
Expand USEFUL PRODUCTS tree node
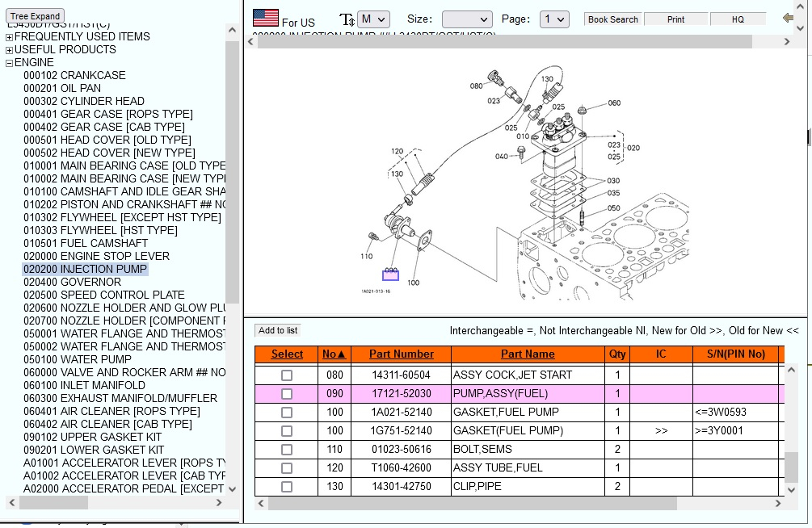click(x=9, y=50)
